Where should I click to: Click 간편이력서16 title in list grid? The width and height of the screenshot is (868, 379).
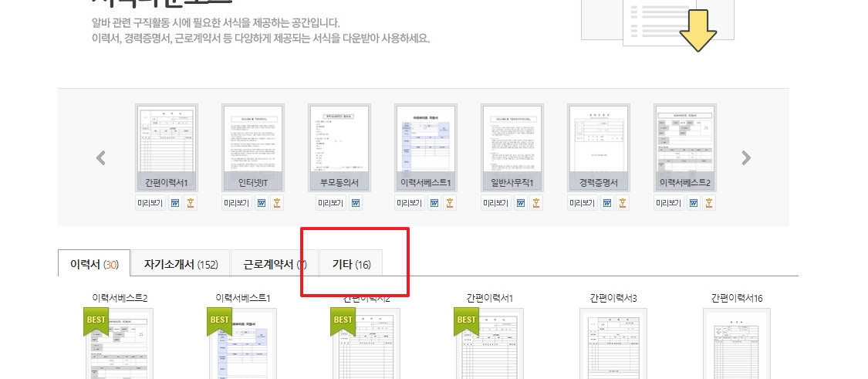coord(737,298)
